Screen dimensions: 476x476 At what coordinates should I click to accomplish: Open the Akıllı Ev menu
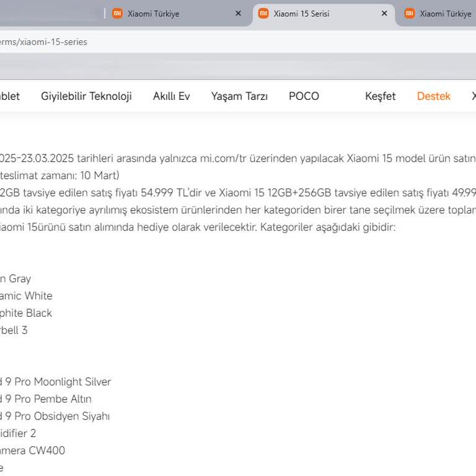172,96
